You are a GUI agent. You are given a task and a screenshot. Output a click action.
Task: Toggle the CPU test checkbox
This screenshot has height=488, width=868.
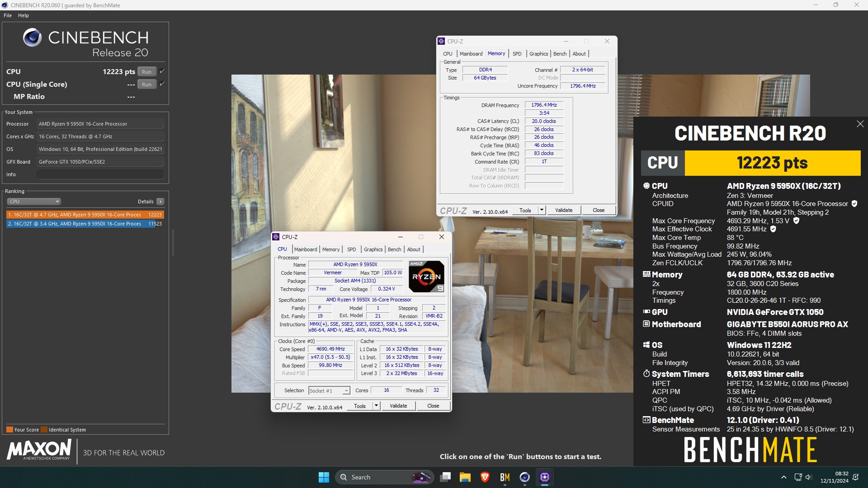tap(162, 71)
